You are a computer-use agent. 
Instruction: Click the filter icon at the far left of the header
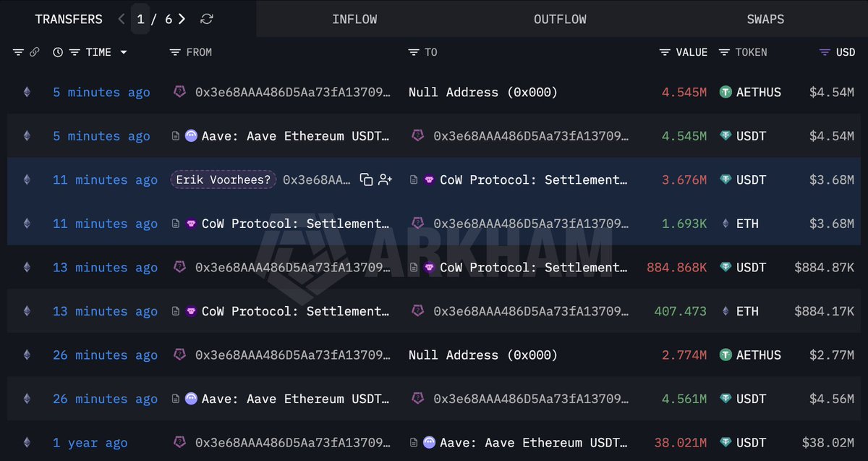(x=18, y=52)
